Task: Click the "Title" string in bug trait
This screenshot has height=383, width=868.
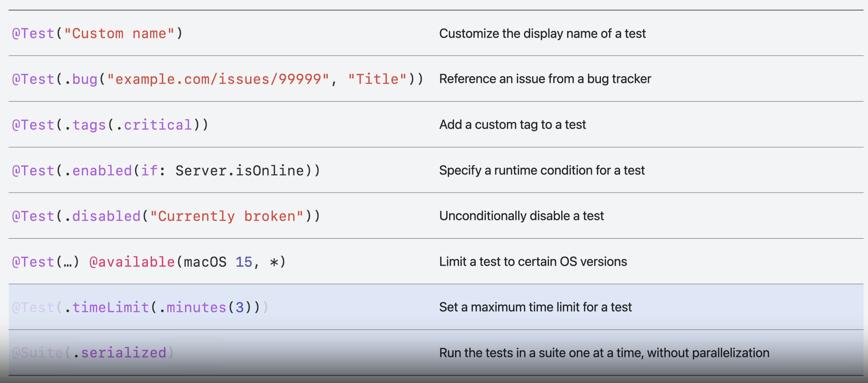Action: [x=377, y=79]
